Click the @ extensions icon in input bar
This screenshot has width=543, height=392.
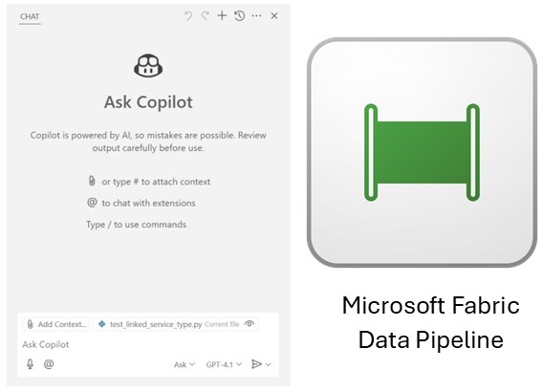click(x=49, y=364)
